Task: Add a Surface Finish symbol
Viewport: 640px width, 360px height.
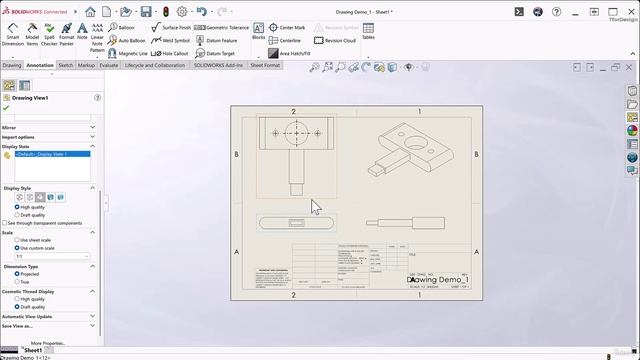Action: pos(171,27)
